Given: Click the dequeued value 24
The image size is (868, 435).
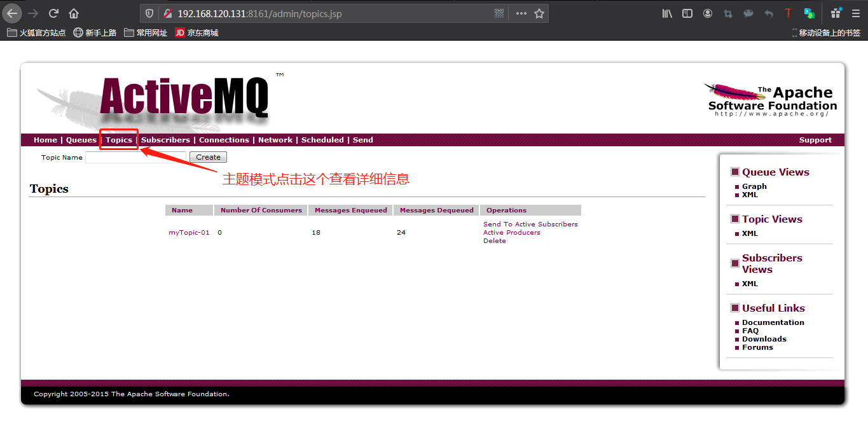Looking at the screenshot, I should tap(401, 233).
